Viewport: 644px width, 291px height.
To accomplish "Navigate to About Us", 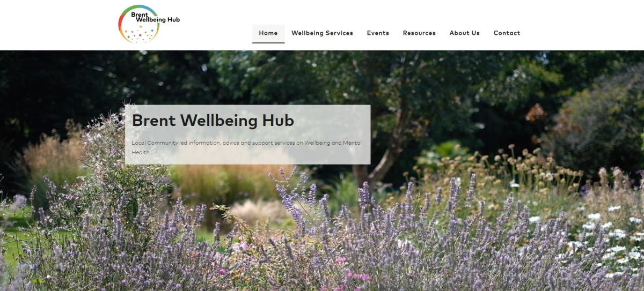I will point(464,33).
